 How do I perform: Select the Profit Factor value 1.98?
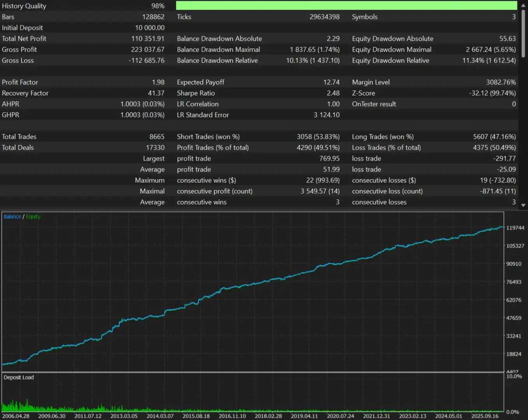click(158, 82)
